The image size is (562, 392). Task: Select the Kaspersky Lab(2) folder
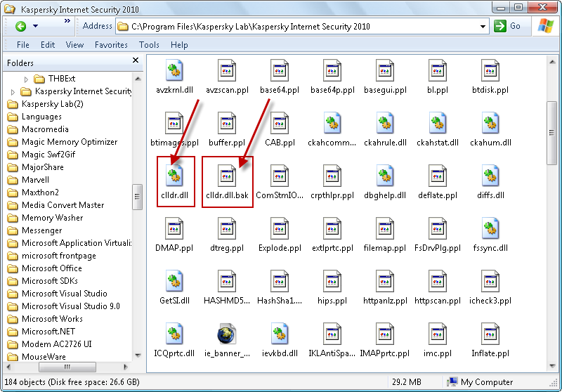(46, 104)
